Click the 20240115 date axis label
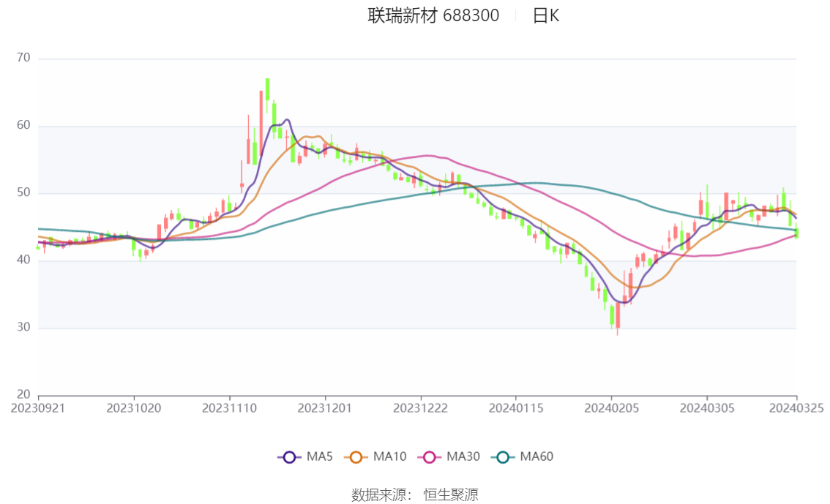The height and width of the screenshot is (504, 830). tap(515, 408)
